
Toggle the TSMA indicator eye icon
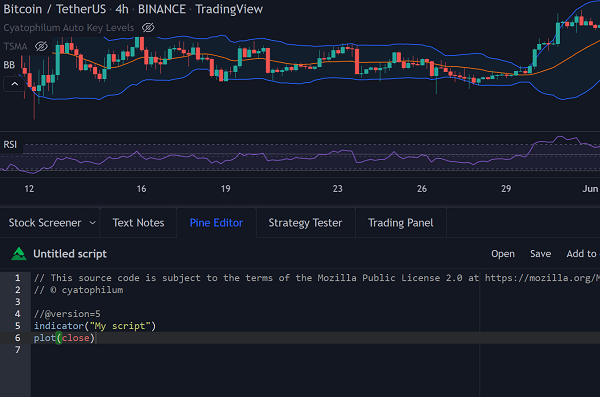pyautogui.click(x=41, y=46)
